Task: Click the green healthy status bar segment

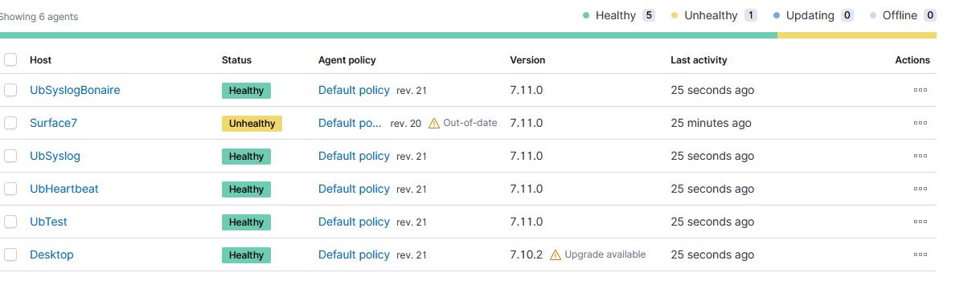Action: [388, 35]
